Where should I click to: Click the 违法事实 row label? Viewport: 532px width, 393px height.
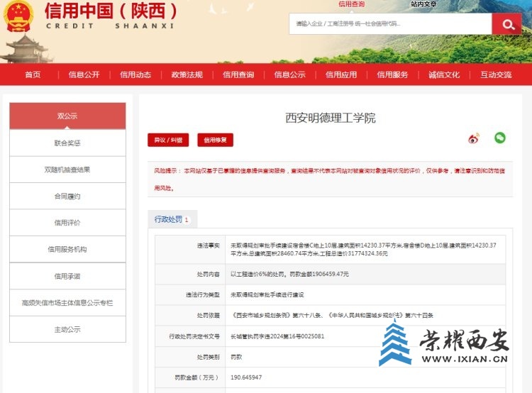click(209, 245)
